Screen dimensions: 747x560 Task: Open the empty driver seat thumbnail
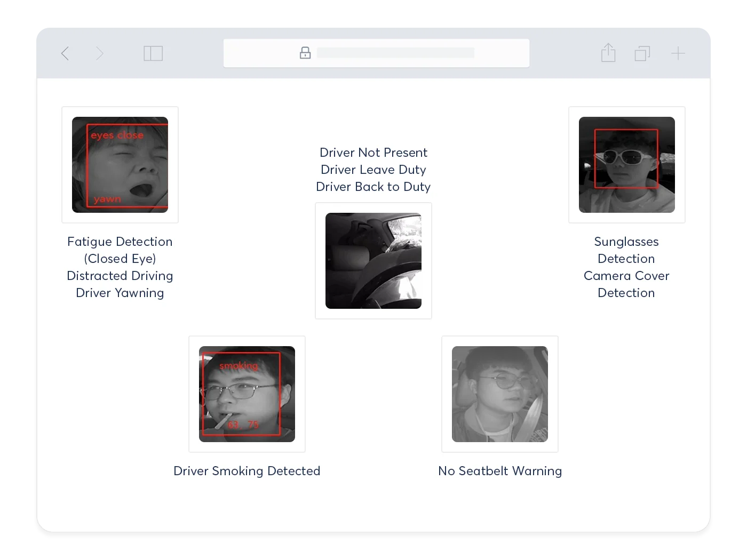click(x=373, y=261)
